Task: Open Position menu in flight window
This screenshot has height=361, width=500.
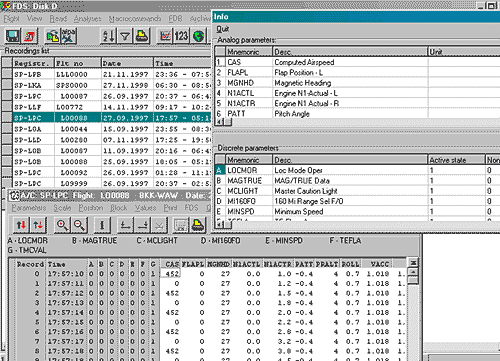Action: coord(91,208)
